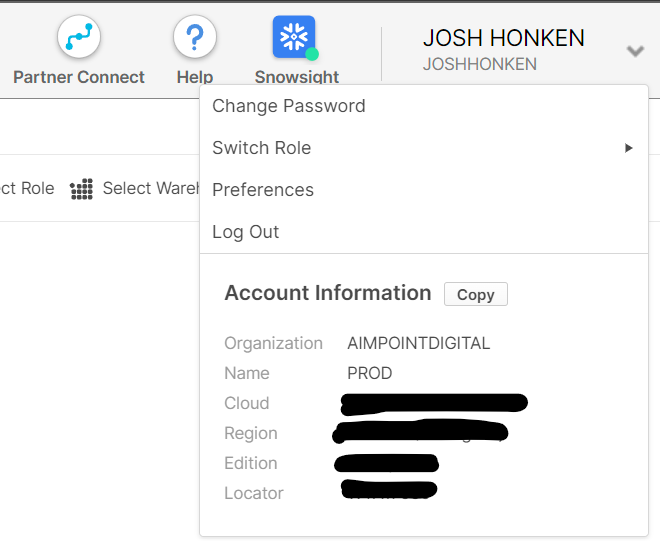Click the Help question mark icon

pyautogui.click(x=195, y=37)
